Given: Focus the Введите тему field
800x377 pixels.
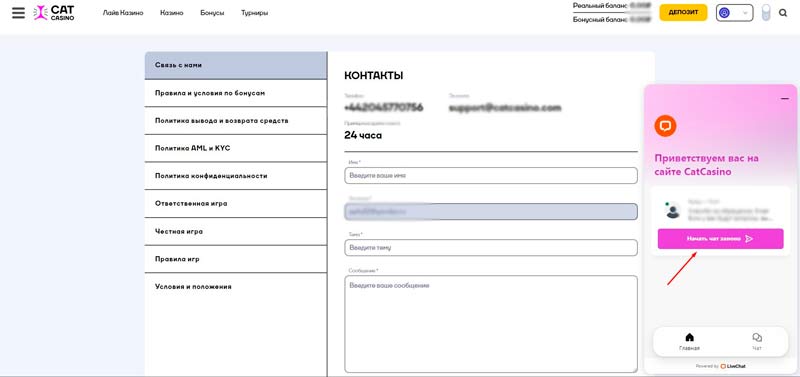Looking at the screenshot, I should tap(491, 248).
